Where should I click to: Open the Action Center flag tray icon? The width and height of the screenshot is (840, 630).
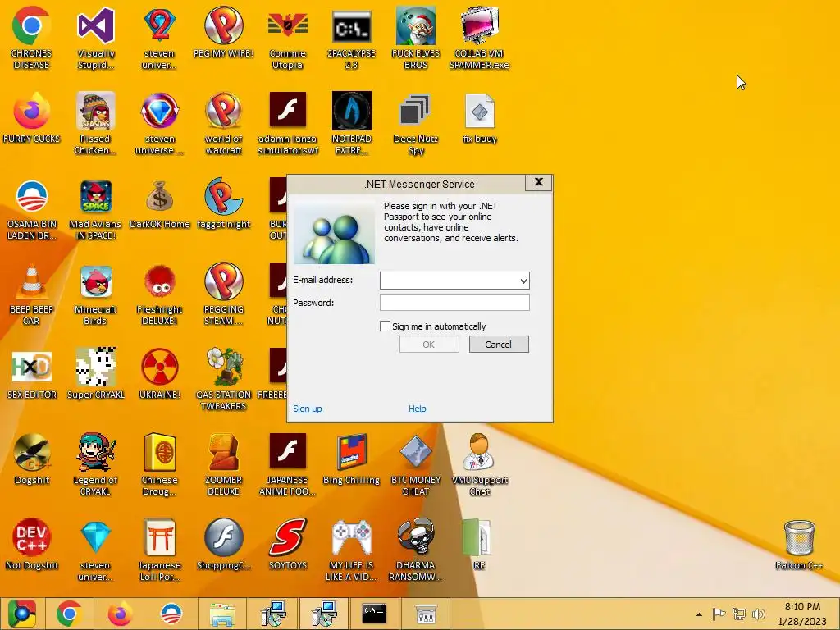719,614
